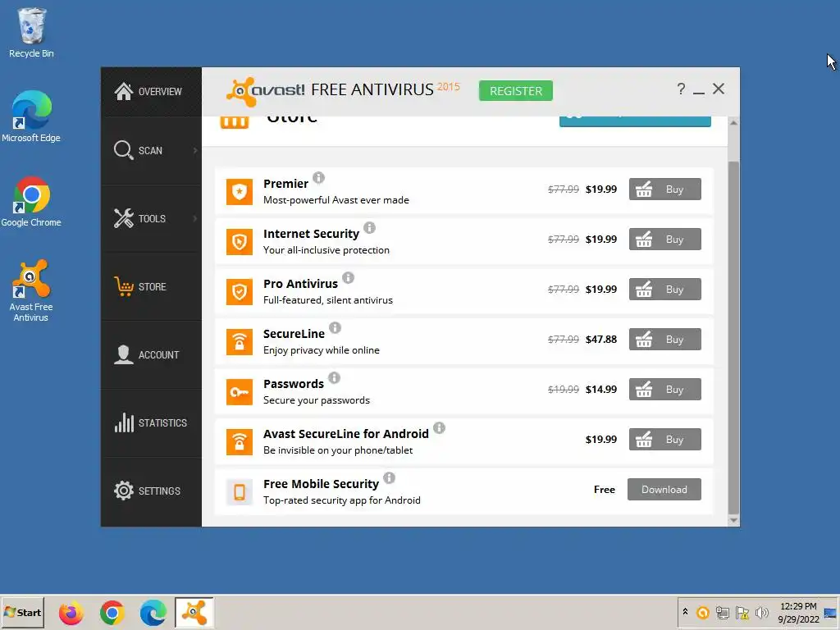Screen dimensions: 840x630
Task: Open the Scan section
Action: (x=151, y=151)
